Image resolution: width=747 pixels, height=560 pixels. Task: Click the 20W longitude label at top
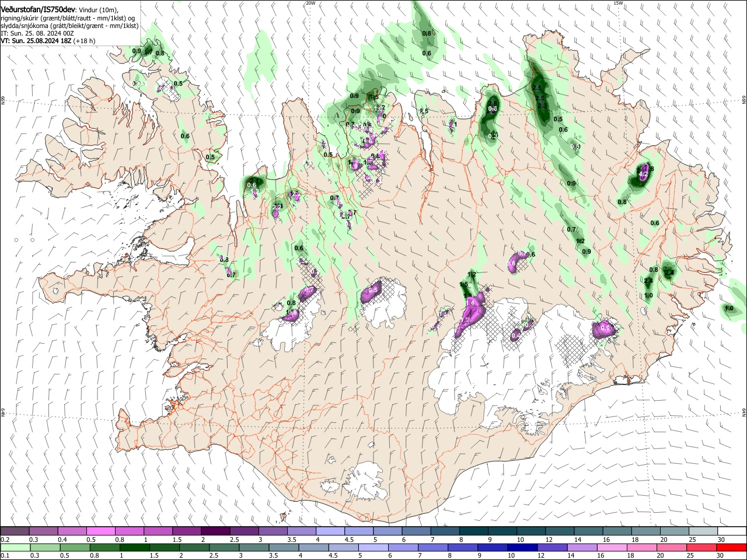point(310,3)
